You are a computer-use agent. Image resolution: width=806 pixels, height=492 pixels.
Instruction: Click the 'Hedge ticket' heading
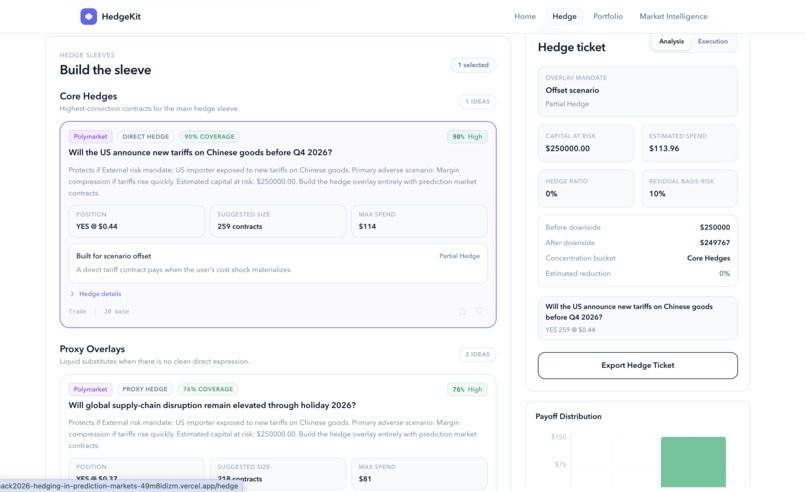pos(572,47)
